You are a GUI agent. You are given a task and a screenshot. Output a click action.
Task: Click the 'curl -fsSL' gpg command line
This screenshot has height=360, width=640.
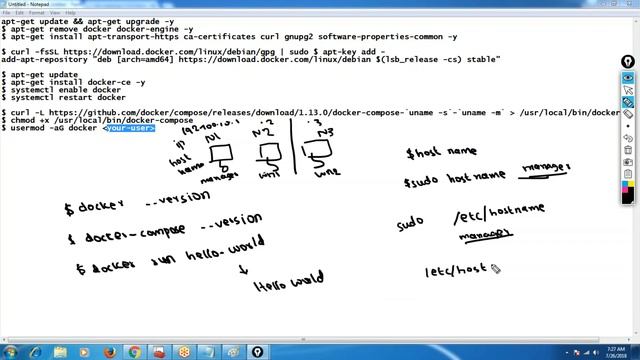193,52
